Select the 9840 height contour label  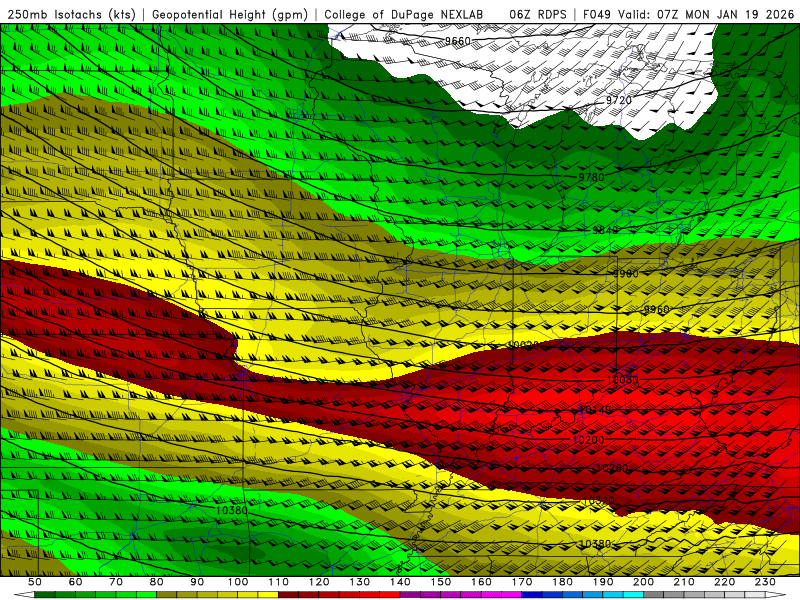[605, 230]
